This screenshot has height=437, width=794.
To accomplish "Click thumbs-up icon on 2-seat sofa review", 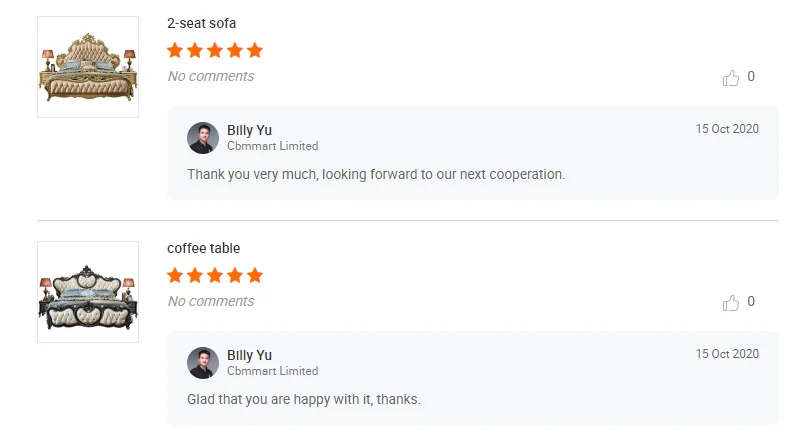I will [x=731, y=78].
